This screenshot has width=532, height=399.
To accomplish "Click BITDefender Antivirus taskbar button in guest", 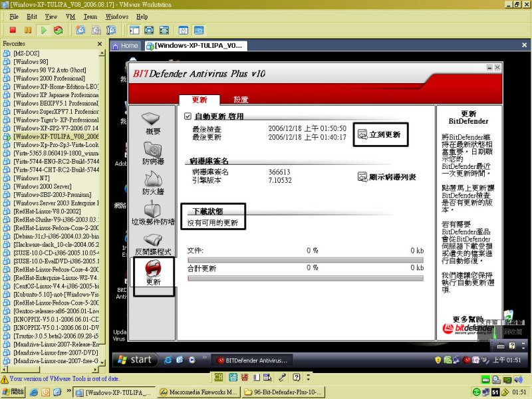I will click(x=253, y=360).
